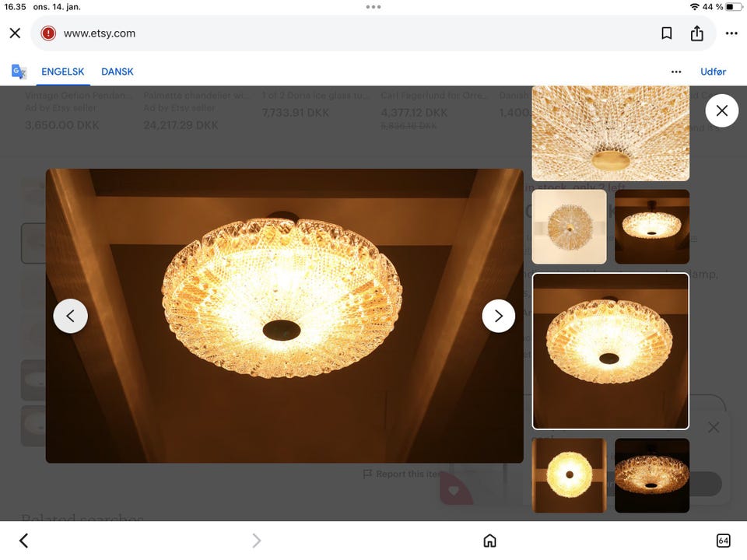Viewport: 747px width, 560px height.
Task: Select the round lamp from-below thumbnail
Action: pos(569,475)
